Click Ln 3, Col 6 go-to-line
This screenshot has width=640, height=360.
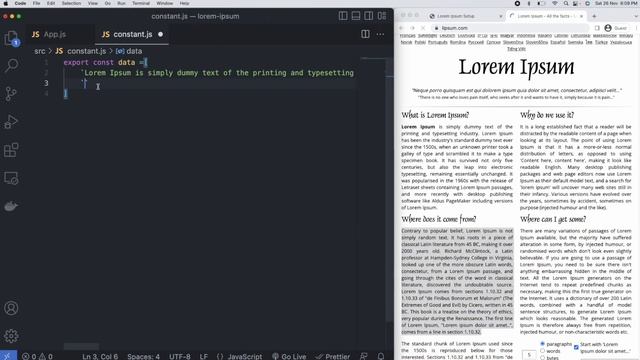[x=100, y=356]
